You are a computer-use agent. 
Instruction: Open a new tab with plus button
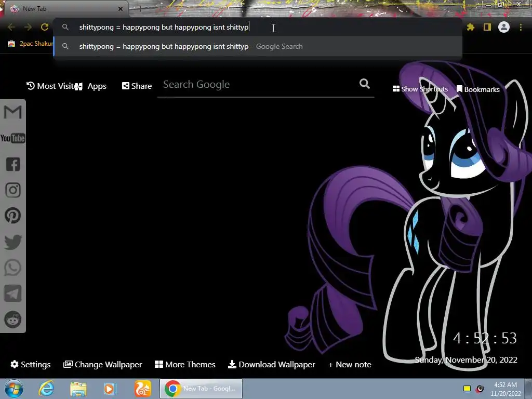[x=140, y=9]
